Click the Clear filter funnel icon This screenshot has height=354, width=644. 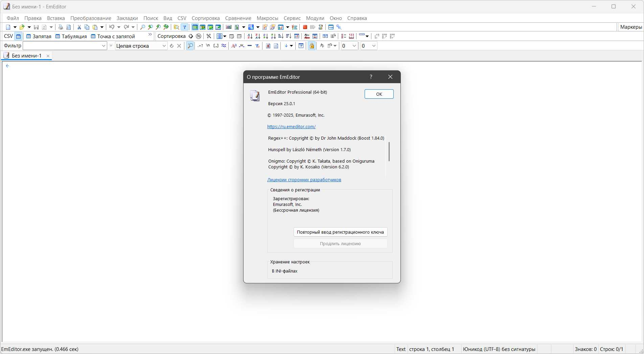(257, 46)
